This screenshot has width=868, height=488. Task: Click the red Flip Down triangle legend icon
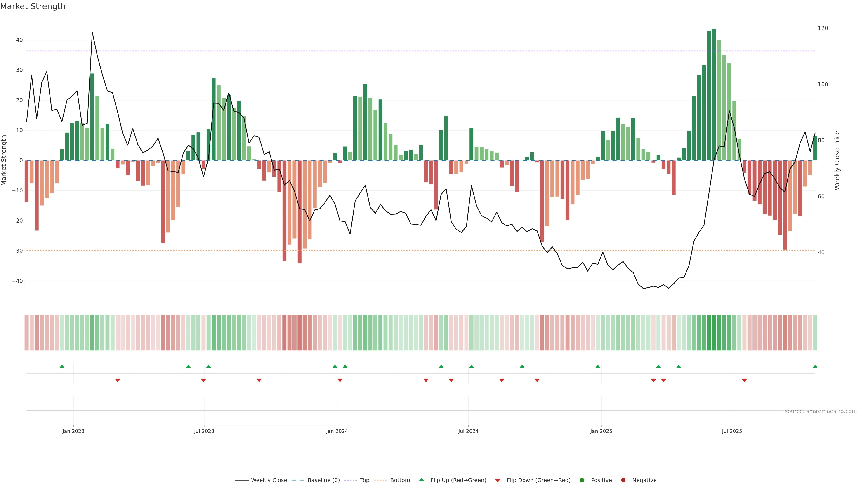[x=498, y=480]
